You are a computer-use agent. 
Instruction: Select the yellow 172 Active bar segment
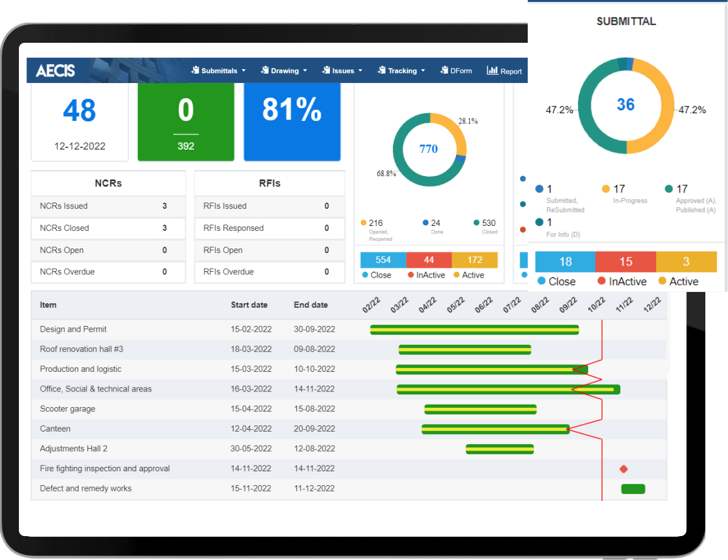[474, 260]
